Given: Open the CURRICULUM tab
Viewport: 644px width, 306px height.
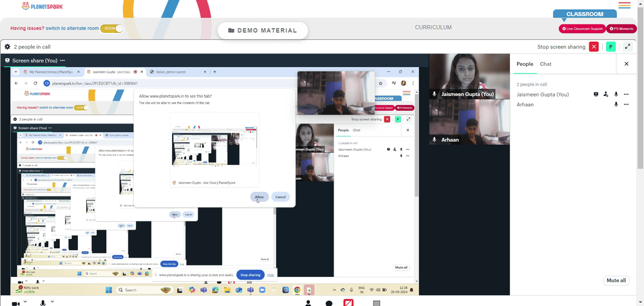Looking at the screenshot, I should [433, 28].
